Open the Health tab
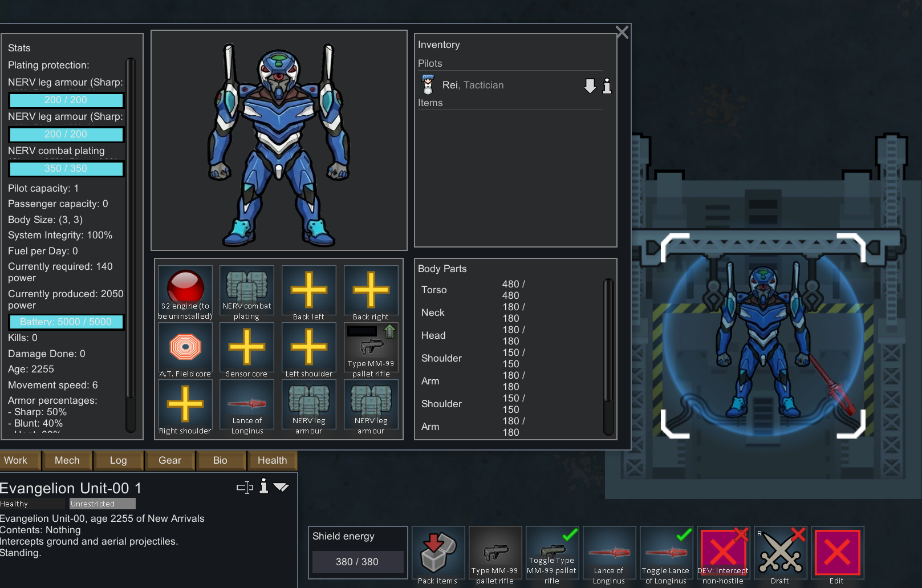922x588 pixels. click(x=273, y=460)
